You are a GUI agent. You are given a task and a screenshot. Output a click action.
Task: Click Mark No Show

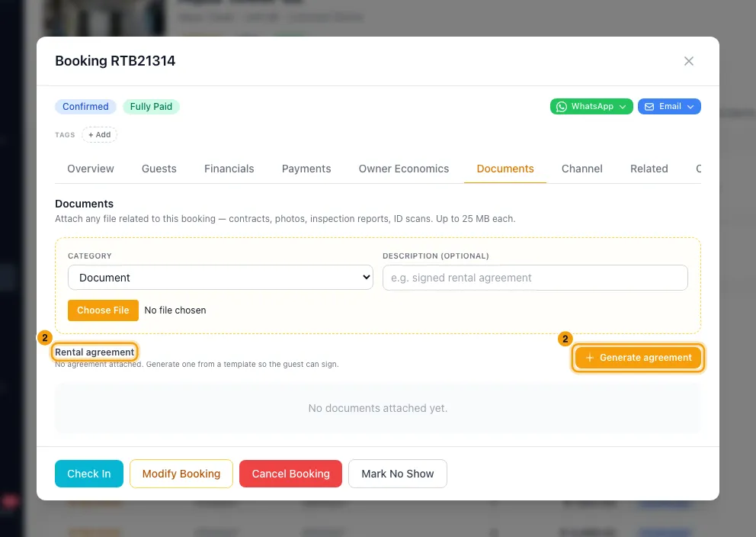point(398,474)
